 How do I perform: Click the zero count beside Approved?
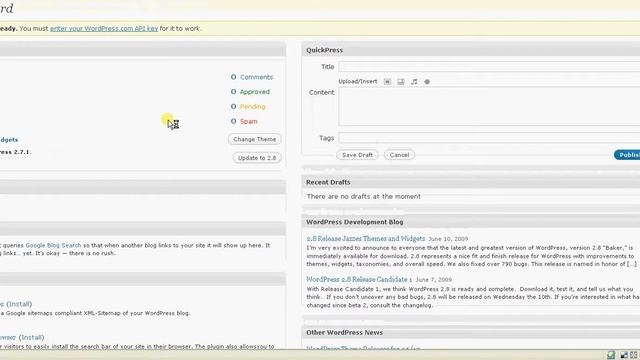tap(233, 92)
